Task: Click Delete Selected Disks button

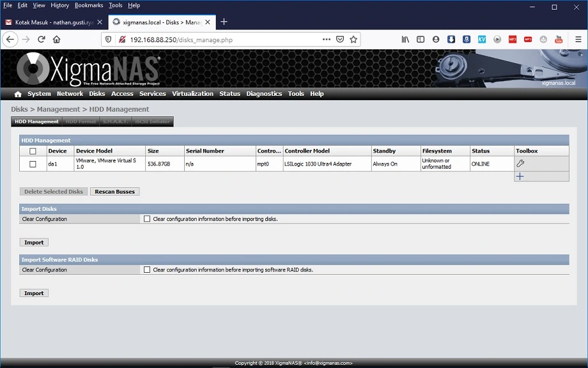Action: click(54, 192)
